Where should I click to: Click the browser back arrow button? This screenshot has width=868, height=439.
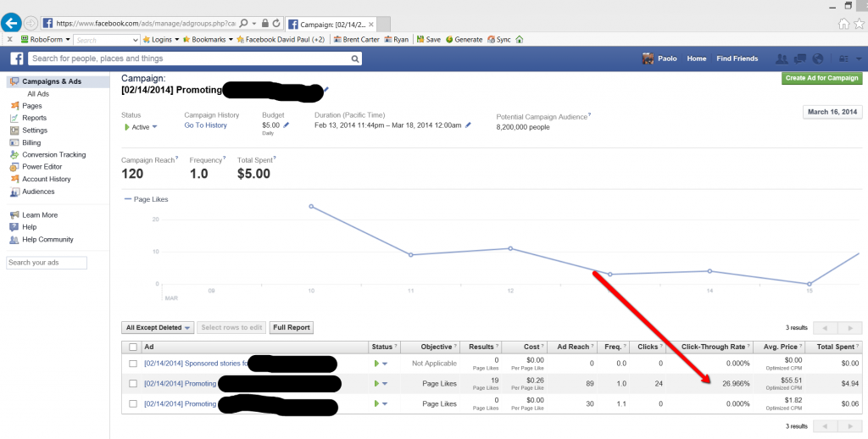12,22
